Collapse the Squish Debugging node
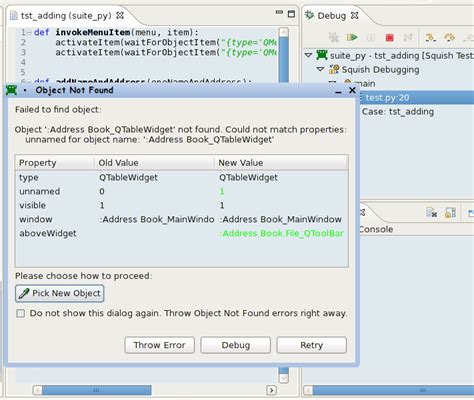The image size is (474, 400). click(320, 69)
